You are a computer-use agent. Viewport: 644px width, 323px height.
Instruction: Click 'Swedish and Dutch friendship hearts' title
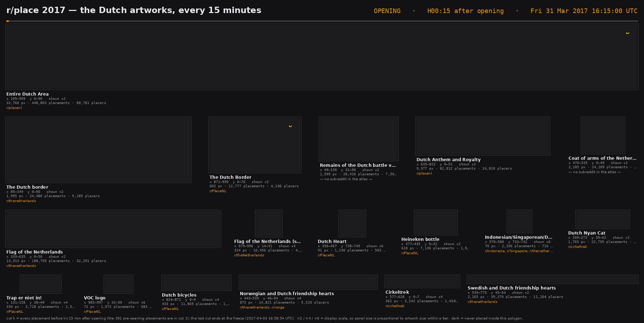[512, 288]
